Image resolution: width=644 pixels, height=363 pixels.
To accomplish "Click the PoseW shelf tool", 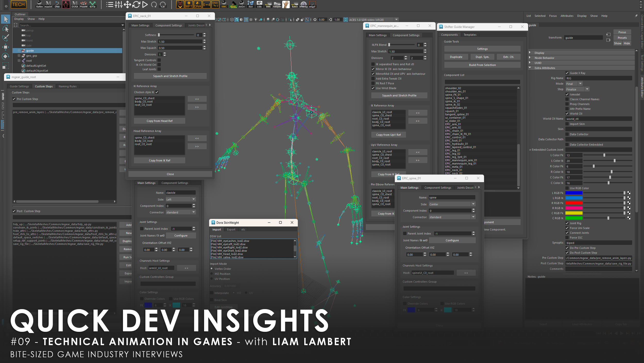I will tap(83, 4).
